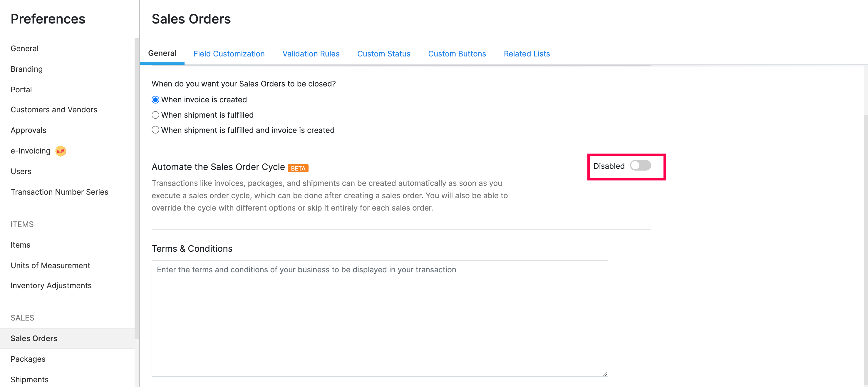
Task: Open the Validation Rules tab
Action: (311, 54)
